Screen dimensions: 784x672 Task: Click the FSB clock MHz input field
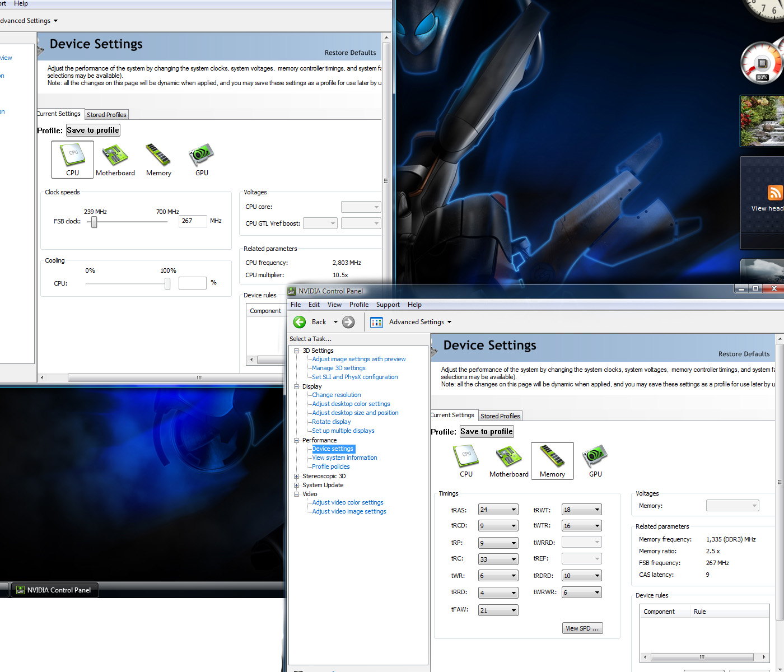click(x=193, y=221)
